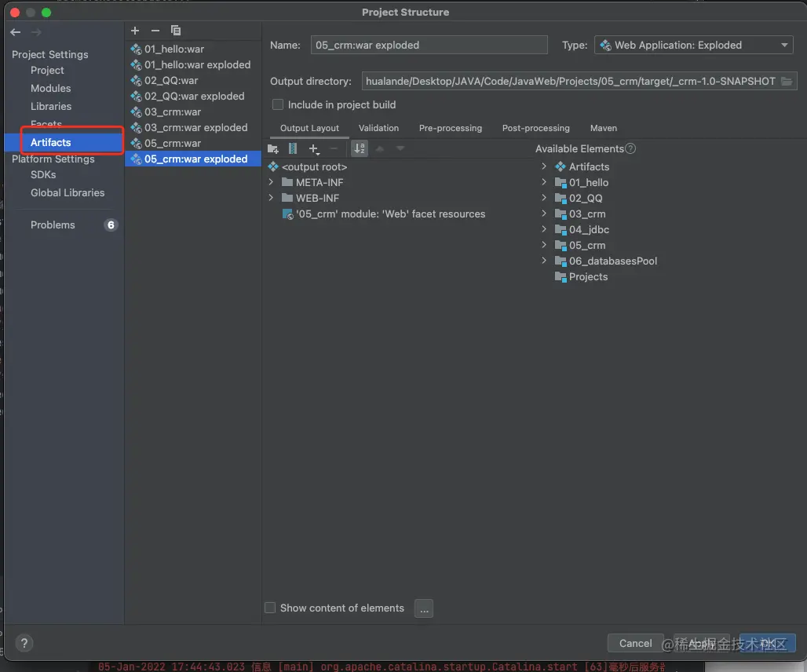Edit the Output directory path field

[x=570, y=82]
